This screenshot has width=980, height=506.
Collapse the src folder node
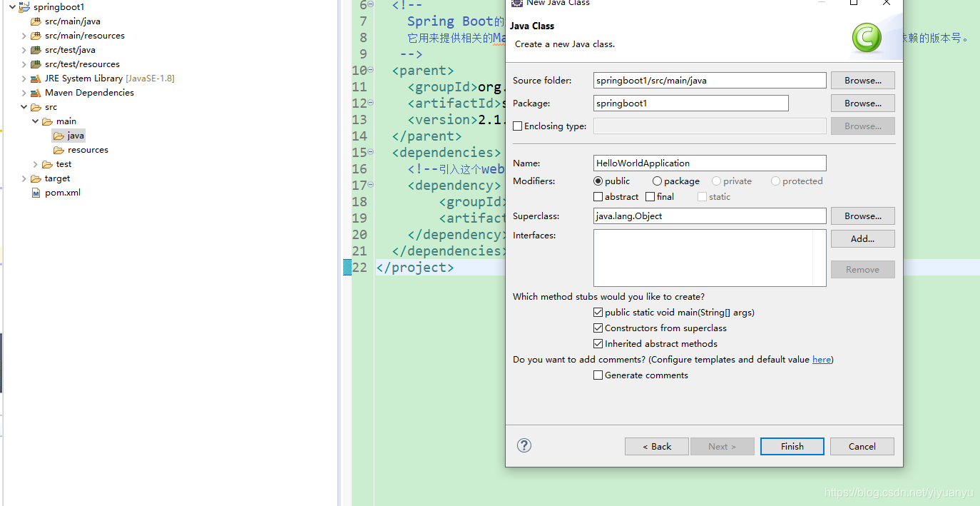24,107
